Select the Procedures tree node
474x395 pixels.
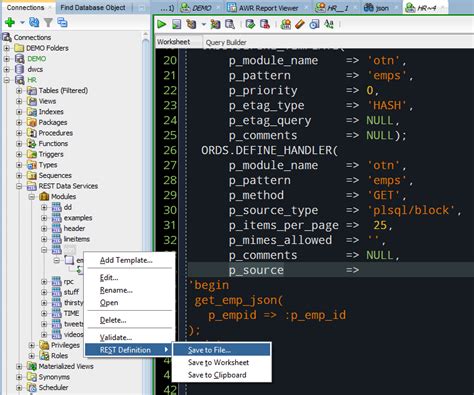click(x=56, y=133)
